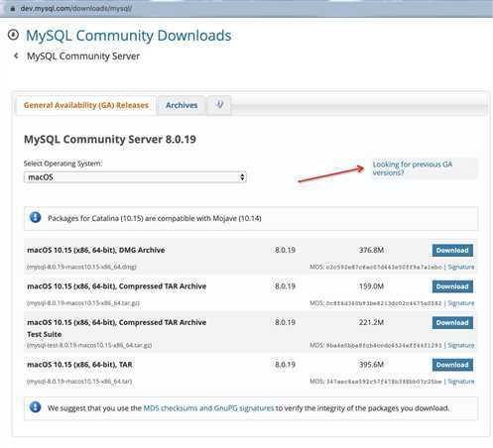Download the 395.6M TAR package

pos(452,365)
